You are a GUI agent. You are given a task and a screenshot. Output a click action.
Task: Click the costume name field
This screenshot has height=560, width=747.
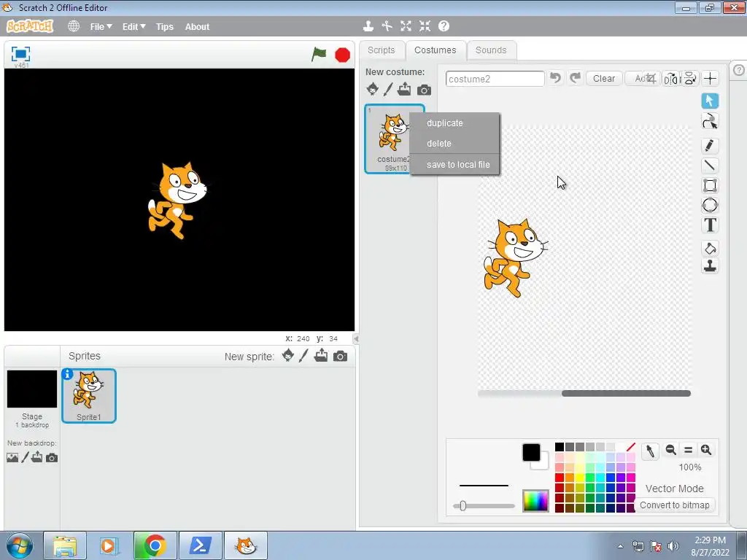(x=495, y=79)
